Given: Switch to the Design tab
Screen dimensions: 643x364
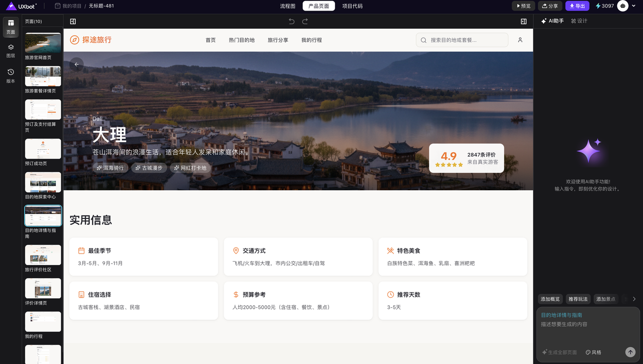Looking at the screenshot, I should click(579, 21).
